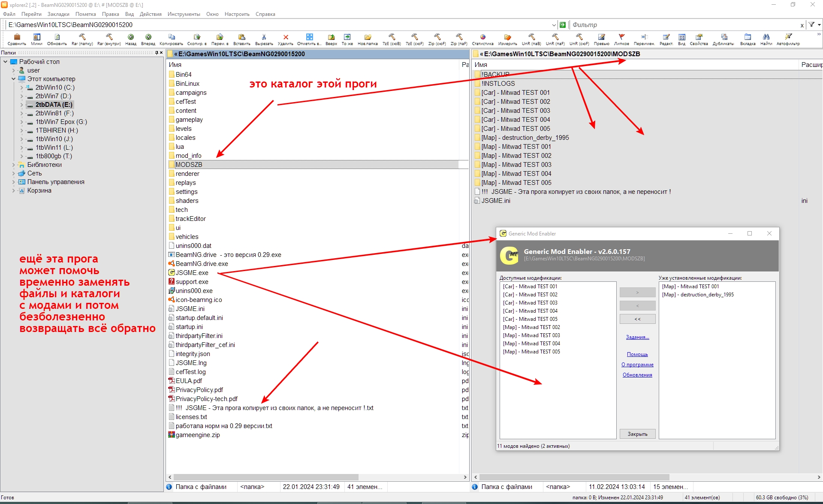Expand the 2tbWin10 (C:) drive node

point(21,88)
